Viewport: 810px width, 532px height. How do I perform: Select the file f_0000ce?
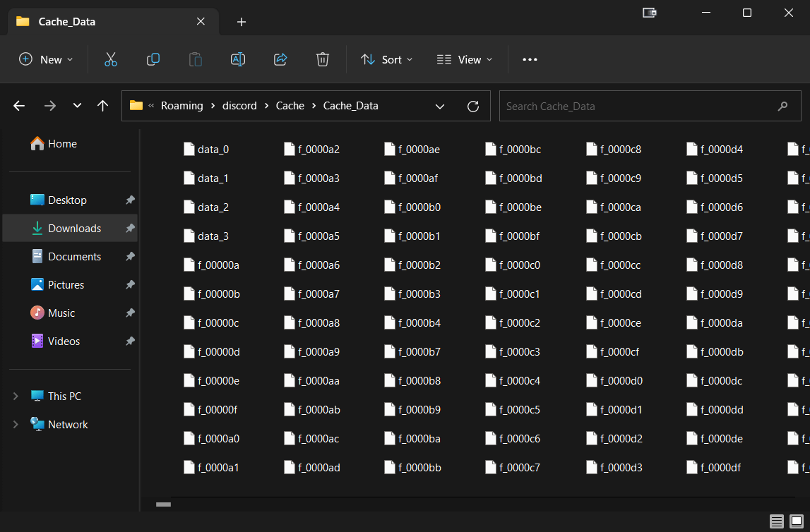click(614, 322)
